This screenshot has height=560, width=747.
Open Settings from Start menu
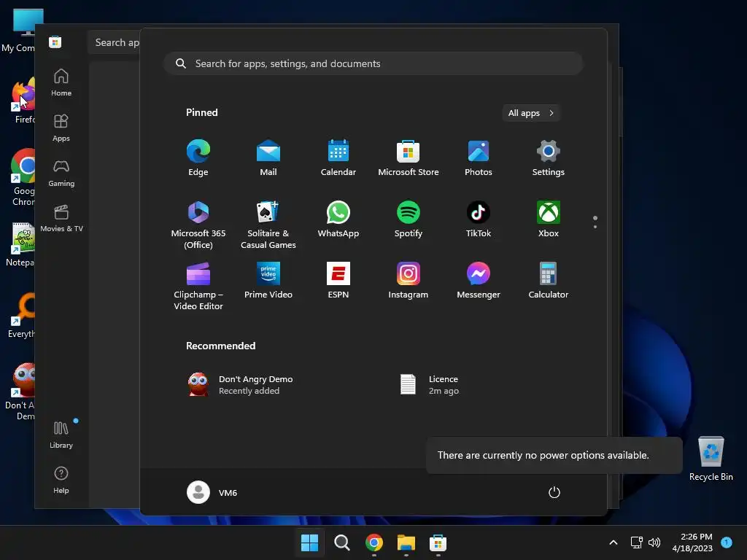click(549, 158)
